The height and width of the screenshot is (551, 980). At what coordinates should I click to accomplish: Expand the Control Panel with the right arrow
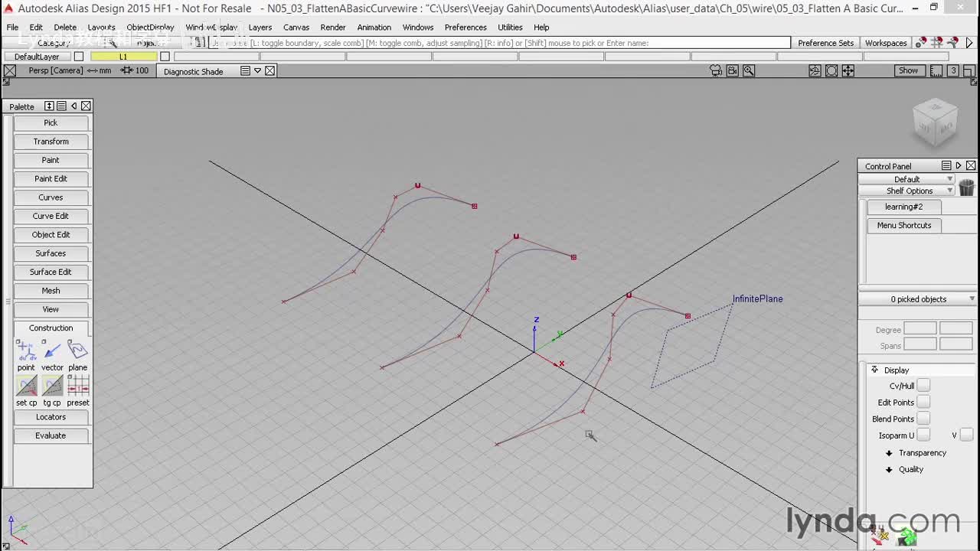[959, 165]
